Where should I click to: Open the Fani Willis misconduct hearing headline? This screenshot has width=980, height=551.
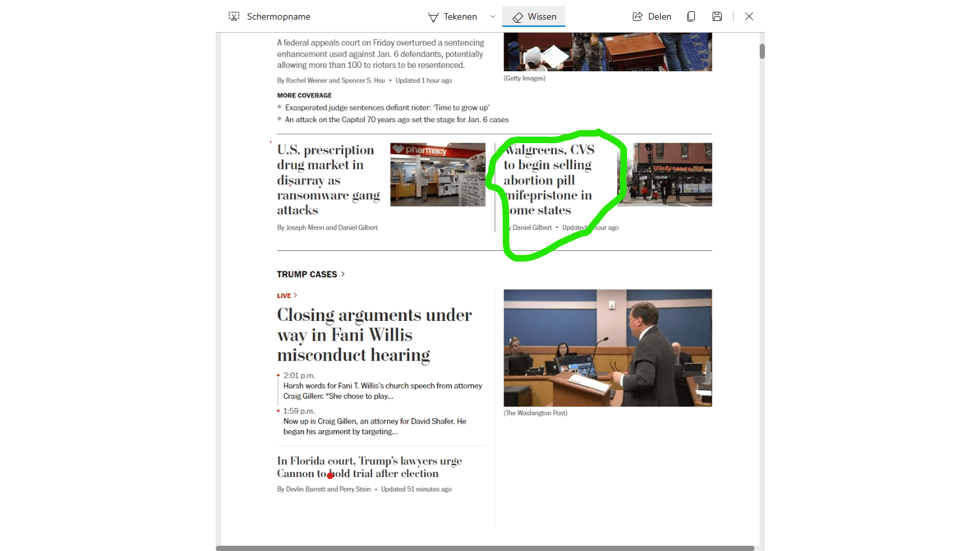point(375,335)
